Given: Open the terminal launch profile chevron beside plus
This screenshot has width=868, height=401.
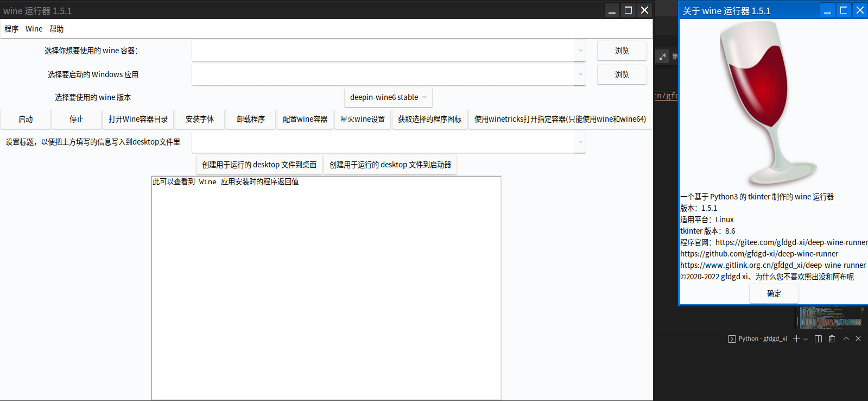Looking at the screenshot, I should [806, 339].
